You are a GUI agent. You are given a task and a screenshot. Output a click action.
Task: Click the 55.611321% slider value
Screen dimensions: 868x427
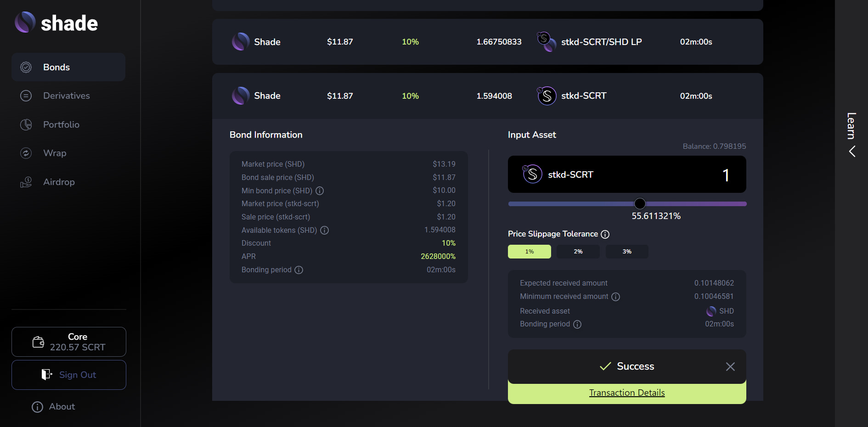656,216
